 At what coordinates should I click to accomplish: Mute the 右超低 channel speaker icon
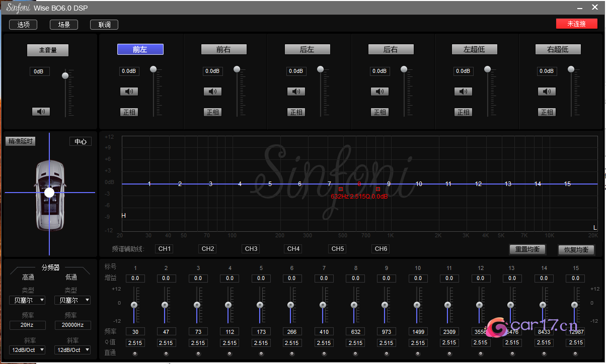(547, 92)
